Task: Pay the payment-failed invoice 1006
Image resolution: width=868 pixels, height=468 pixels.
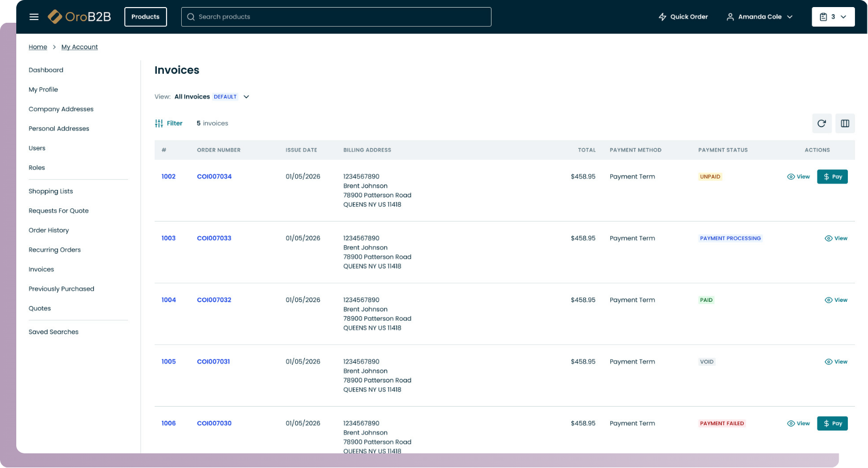Action: coord(832,423)
